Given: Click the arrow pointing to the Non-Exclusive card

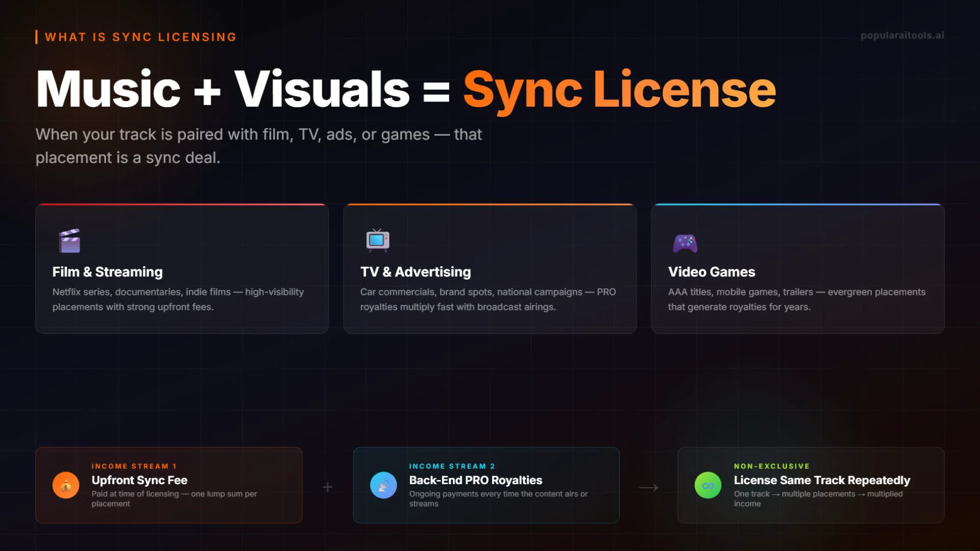Looking at the screenshot, I should [x=649, y=488].
